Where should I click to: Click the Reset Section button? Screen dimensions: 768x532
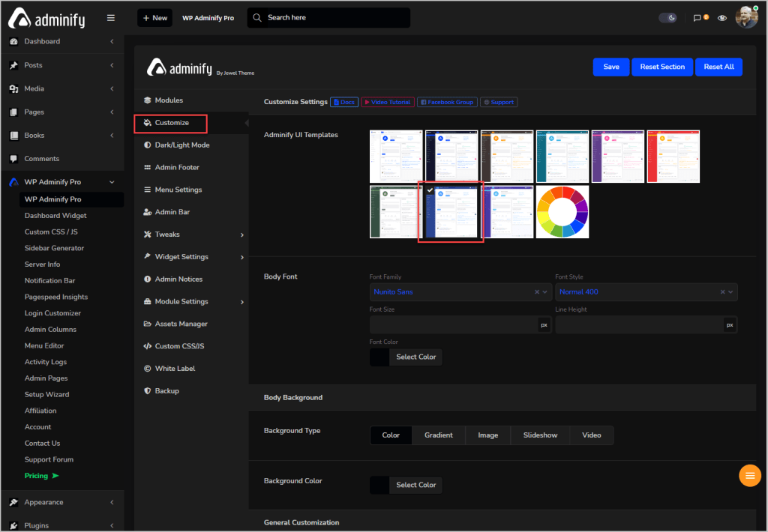coord(662,67)
